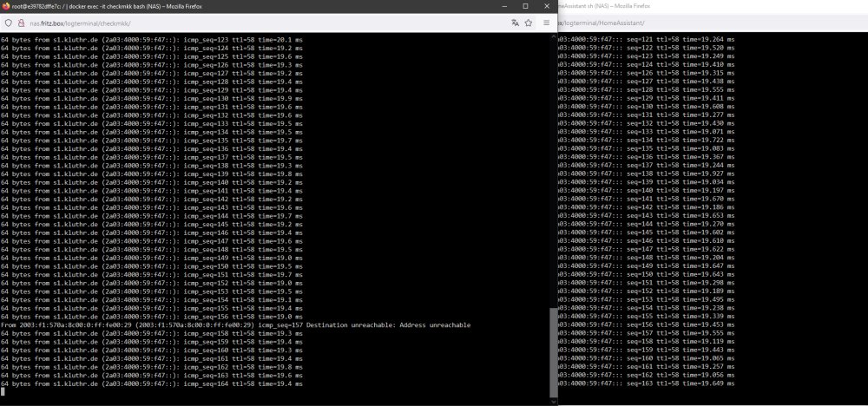Click the seq=150 time=19.643 line in the HomeAssistant window
The width and height of the screenshot is (868, 406).
647,274
